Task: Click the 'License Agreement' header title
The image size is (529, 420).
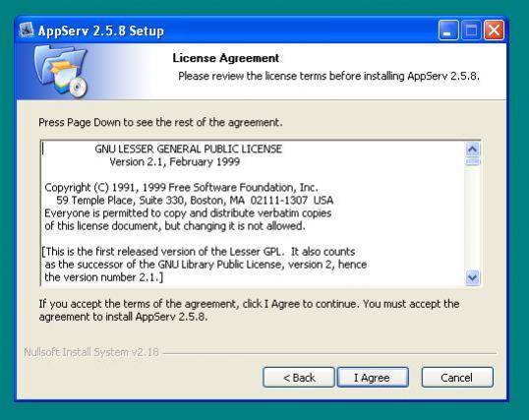Action: point(226,58)
